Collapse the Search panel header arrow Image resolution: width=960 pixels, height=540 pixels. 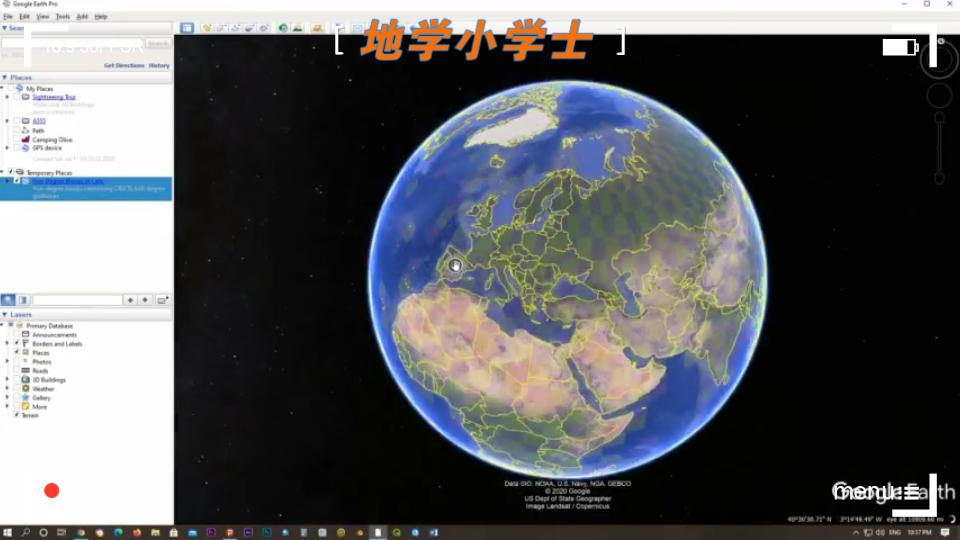(4, 28)
